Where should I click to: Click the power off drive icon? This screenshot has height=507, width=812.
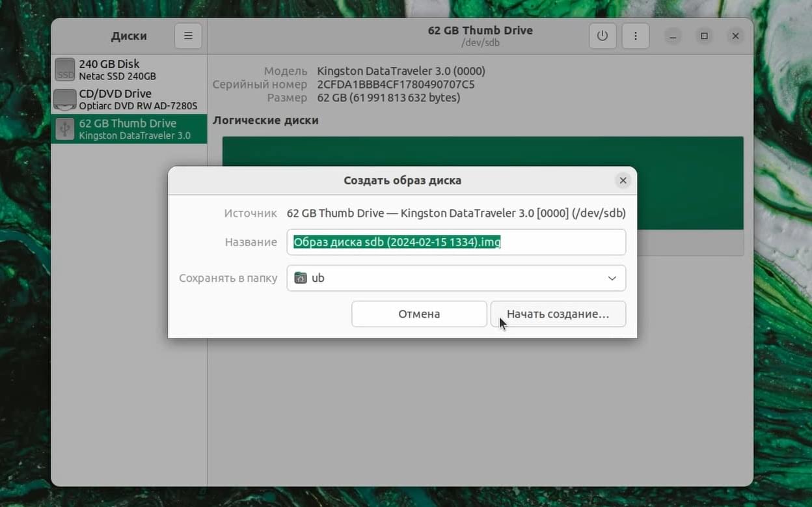pyautogui.click(x=602, y=36)
